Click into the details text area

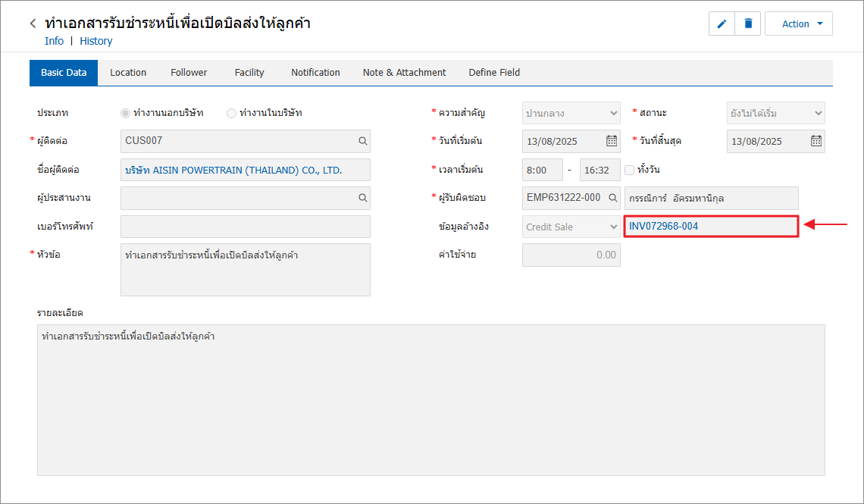coord(430,400)
